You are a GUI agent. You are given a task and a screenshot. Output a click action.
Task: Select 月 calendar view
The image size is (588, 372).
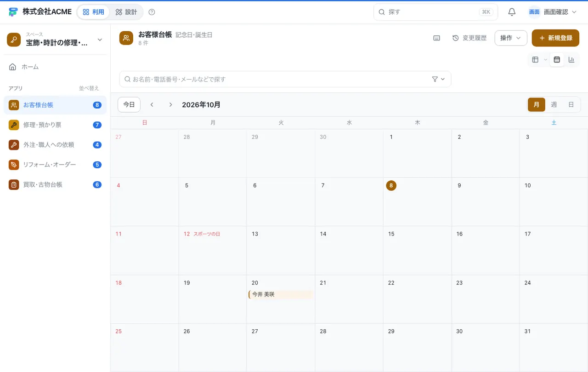click(x=537, y=105)
